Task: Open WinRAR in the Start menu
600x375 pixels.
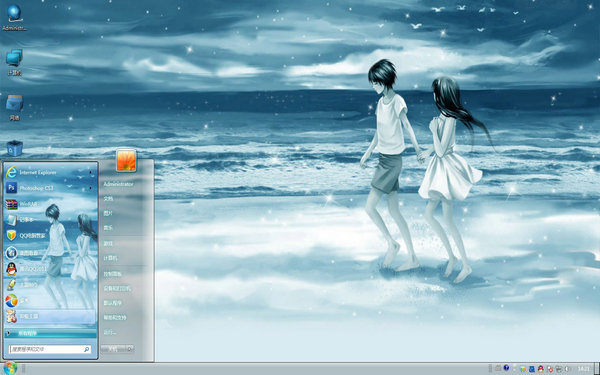Action: [50, 204]
